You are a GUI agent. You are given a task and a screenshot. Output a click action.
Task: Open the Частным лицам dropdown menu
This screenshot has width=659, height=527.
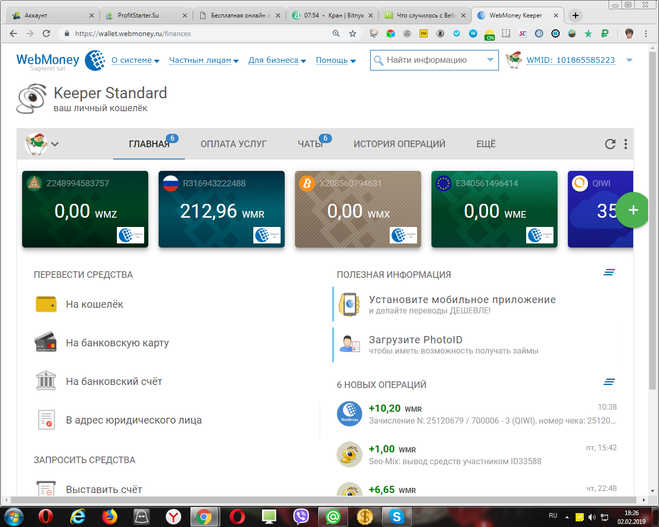pos(203,61)
